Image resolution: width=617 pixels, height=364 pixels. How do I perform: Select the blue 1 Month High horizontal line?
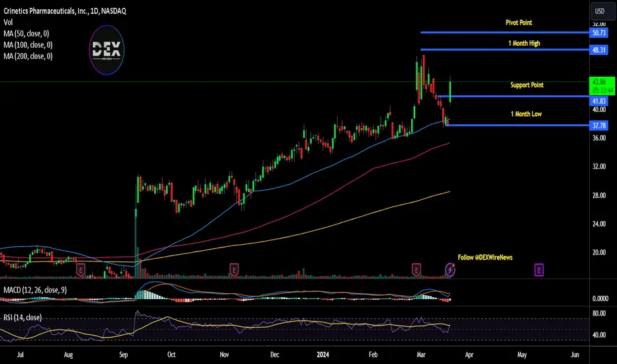tap(505, 50)
